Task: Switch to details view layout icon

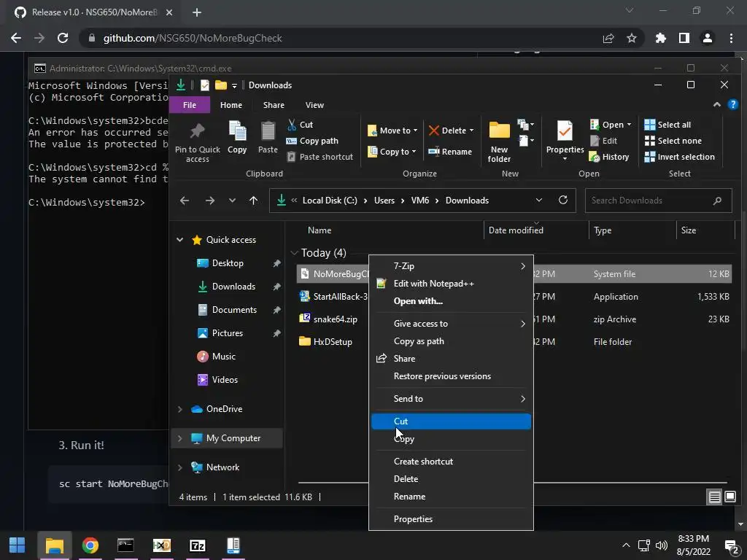Action: tap(715, 497)
